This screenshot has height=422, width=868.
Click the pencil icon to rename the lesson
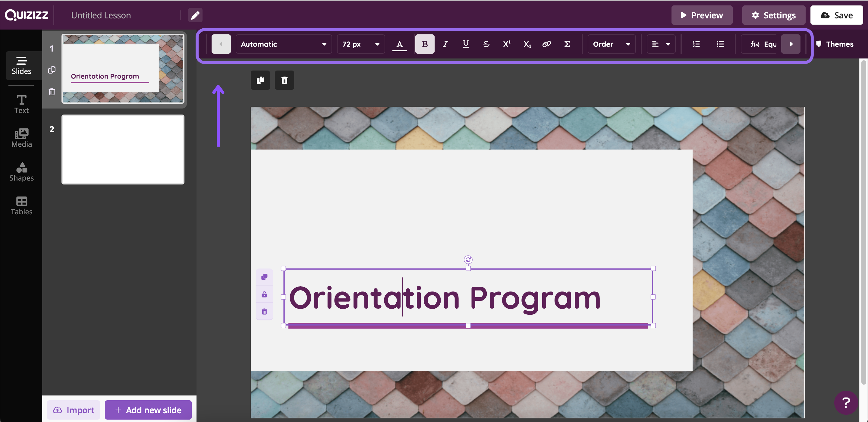tap(195, 15)
